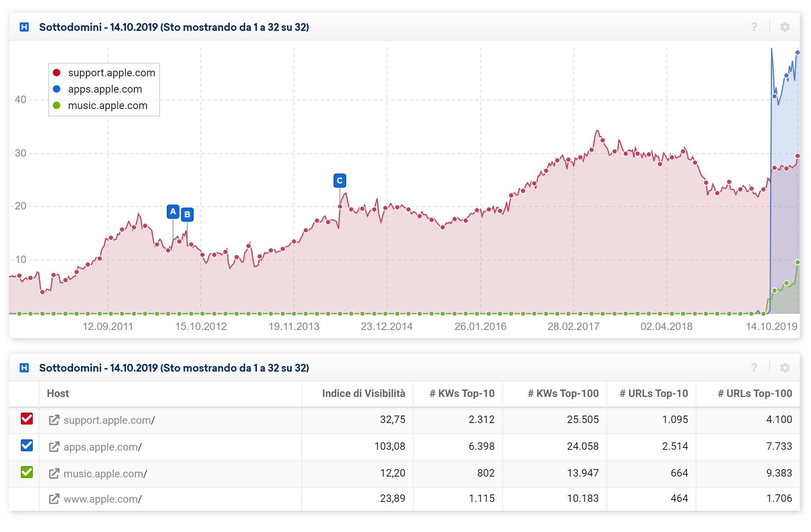Open the apps.apple.com/ host link
Image resolution: width=811 pixels, height=532 pixels.
pos(102,447)
